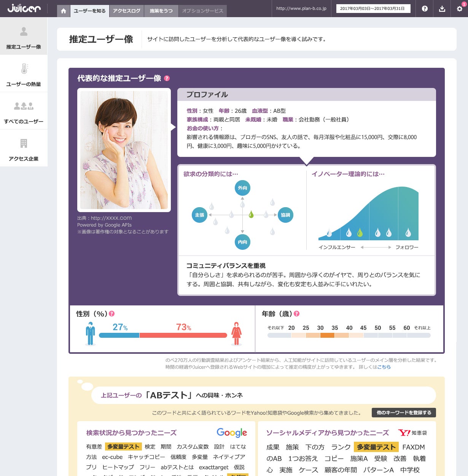The image size is (468, 476).
Task: Click help icon beside 年齢（歳） heading
Action: tap(297, 314)
